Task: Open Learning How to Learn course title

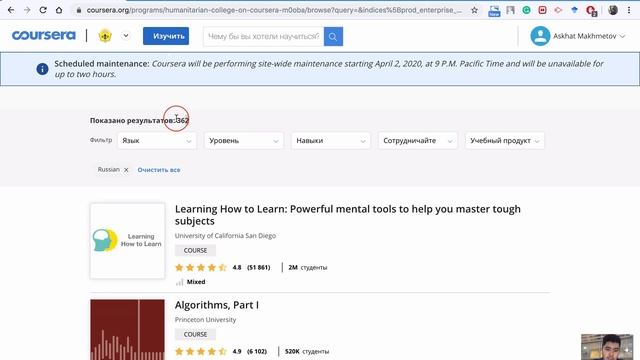Action: pos(348,215)
